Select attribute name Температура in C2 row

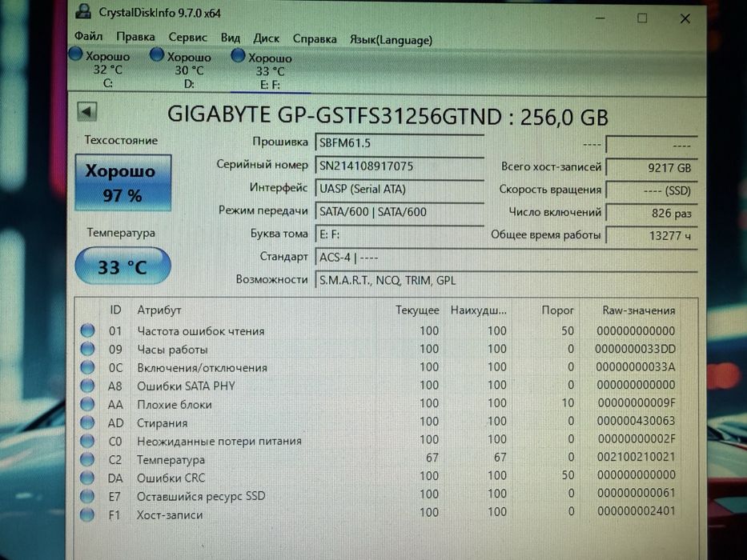tap(171, 459)
